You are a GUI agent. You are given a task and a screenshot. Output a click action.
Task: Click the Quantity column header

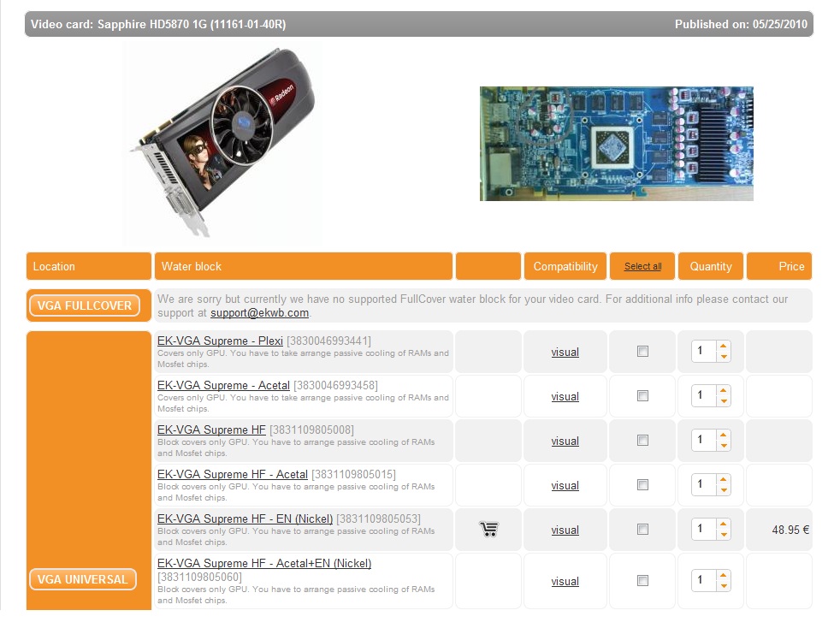point(711,266)
